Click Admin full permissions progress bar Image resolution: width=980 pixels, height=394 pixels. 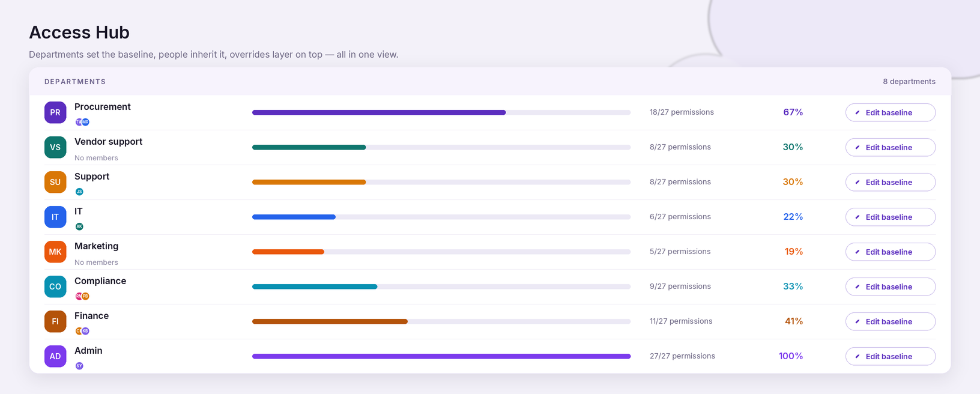click(x=441, y=356)
